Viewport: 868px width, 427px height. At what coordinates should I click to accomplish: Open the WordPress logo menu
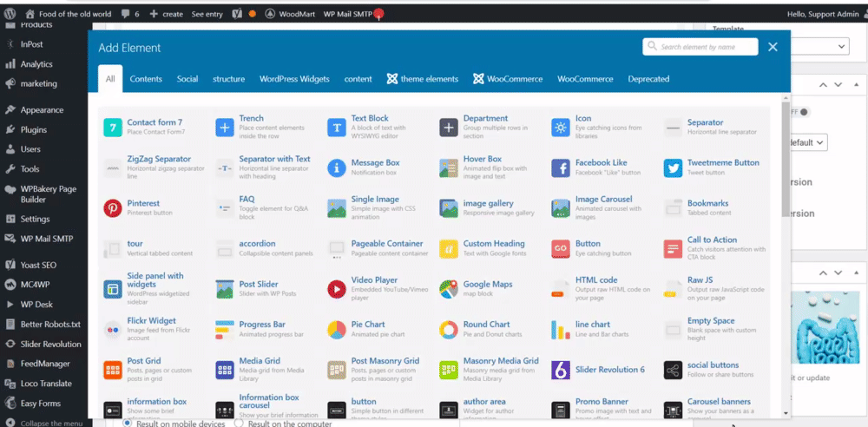(x=10, y=14)
